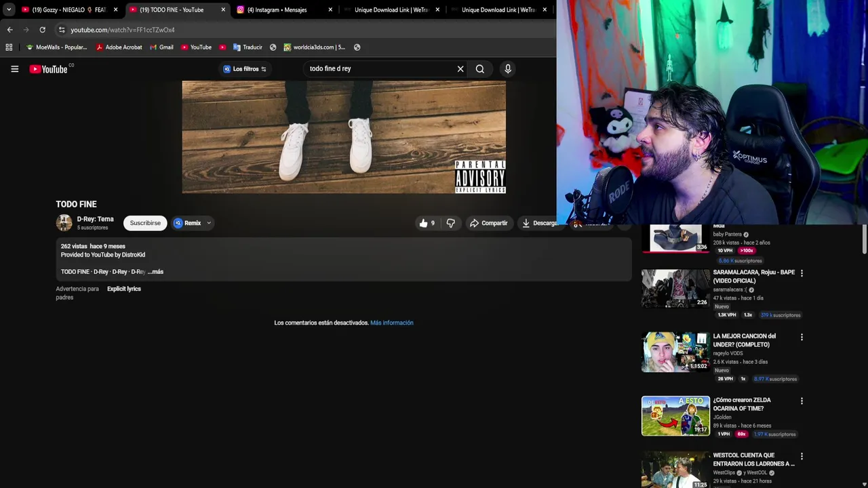The height and width of the screenshot is (488, 868).
Task: Open more options for Zelda Ocarina video
Action: pos(802,401)
